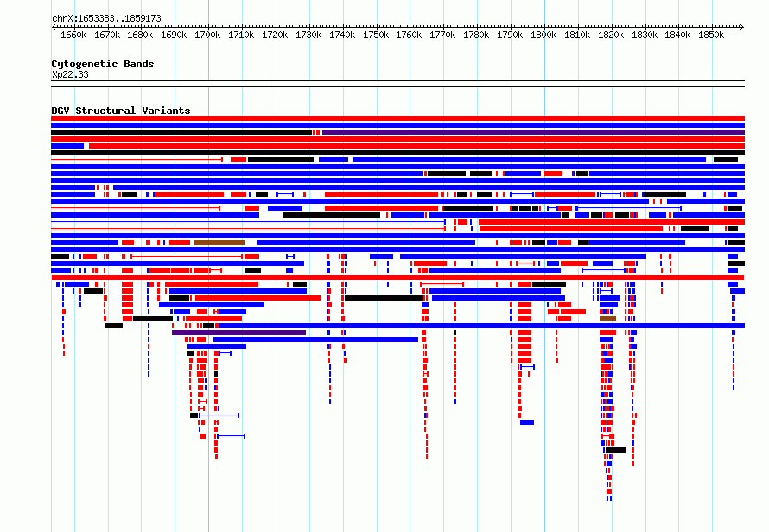Select the isolated small blue bar below the 1790k column
The width and height of the screenshot is (769, 532).
pyautogui.click(x=527, y=422)
